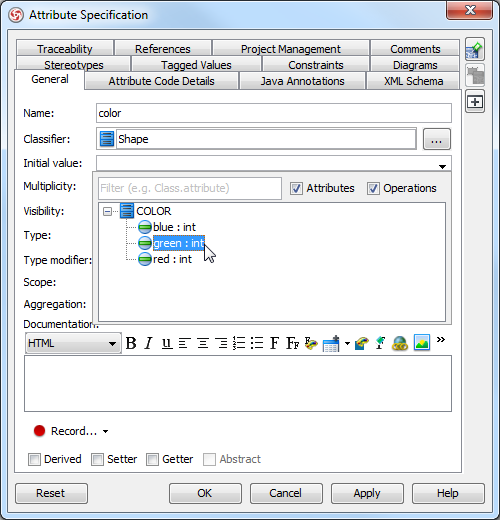Click the diagram pin icon at top right
This screenshot has height=520, width=500.
click(x=475, y=49)
